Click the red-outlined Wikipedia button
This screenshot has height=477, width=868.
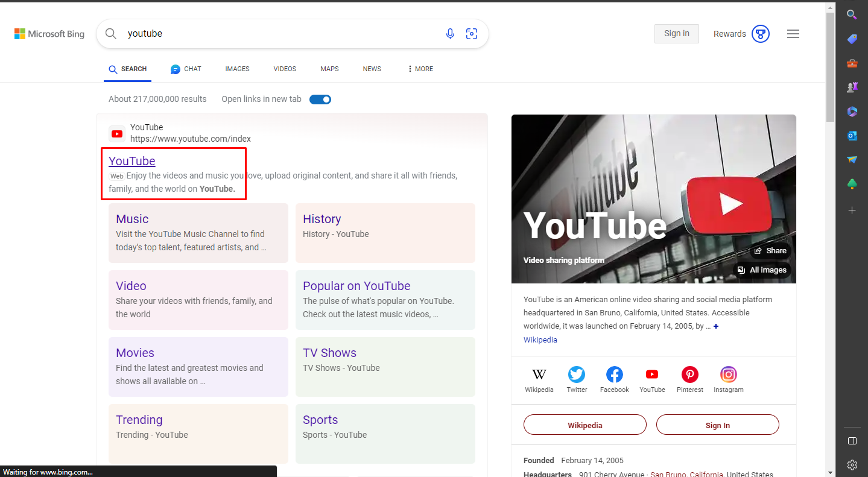click(585, 425)
